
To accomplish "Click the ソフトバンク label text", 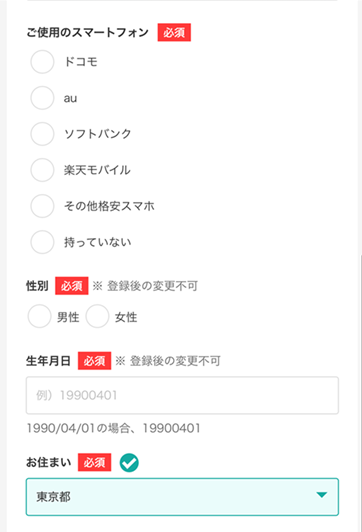I will 97,134.
